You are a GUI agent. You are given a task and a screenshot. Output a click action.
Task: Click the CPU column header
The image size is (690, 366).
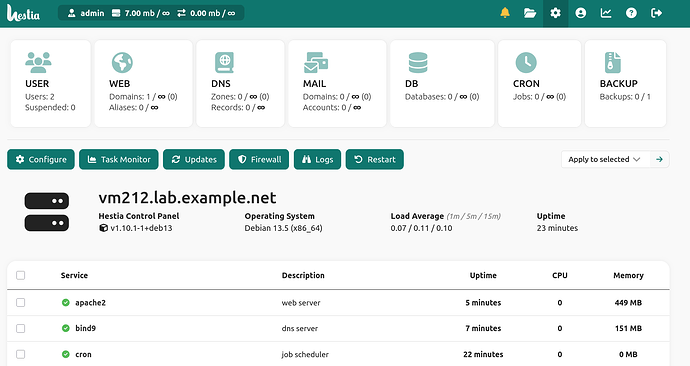pos(560,275)
